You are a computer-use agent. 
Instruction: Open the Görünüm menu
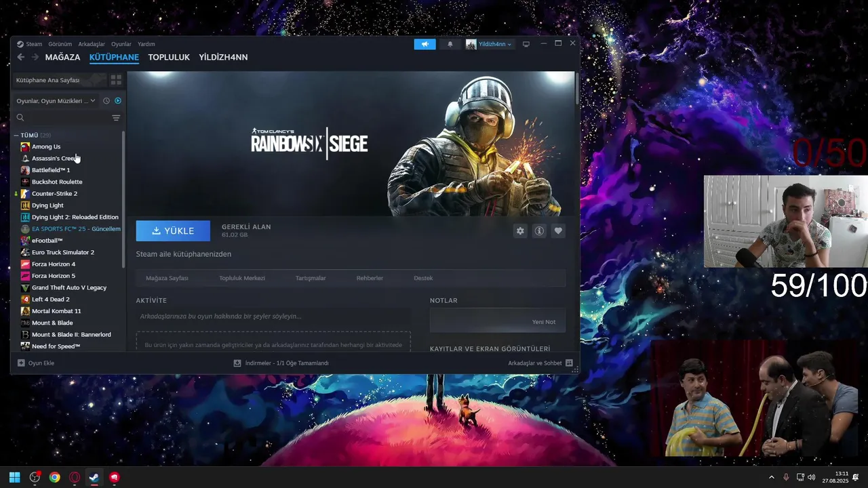point(60,44)
